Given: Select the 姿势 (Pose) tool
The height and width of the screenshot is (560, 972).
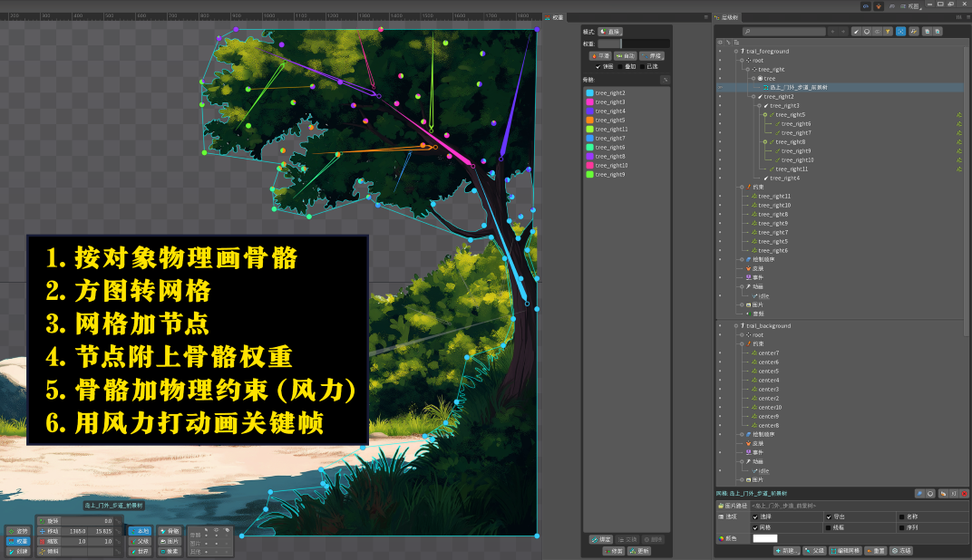Looking at the screenshot, I should click(18, 531).
